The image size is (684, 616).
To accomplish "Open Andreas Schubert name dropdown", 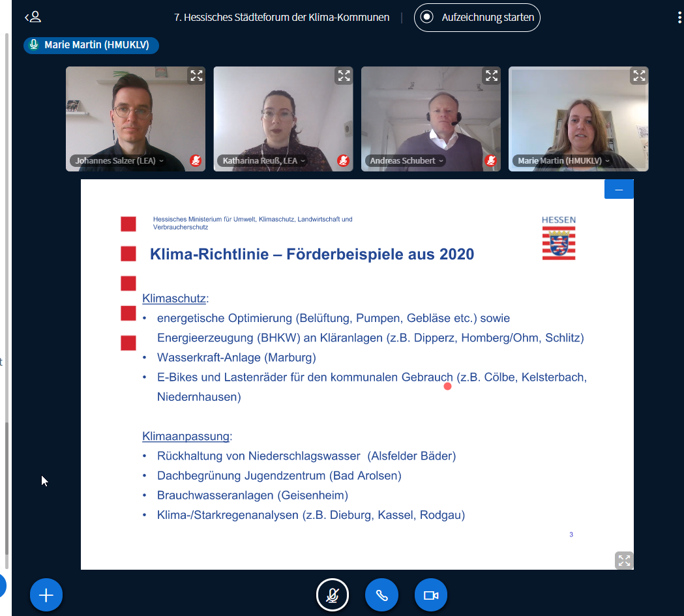I will (x=406, y=161).
